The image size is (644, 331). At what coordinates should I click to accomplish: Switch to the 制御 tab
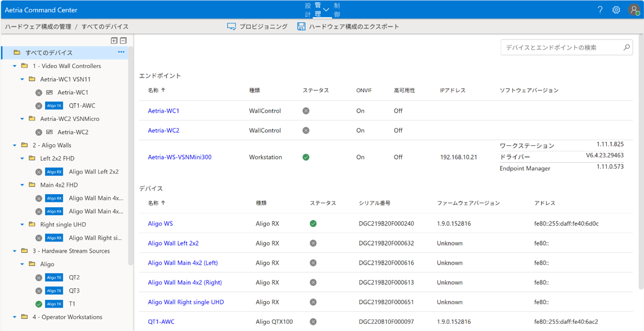pyautogui.click(x=337, y=10)
